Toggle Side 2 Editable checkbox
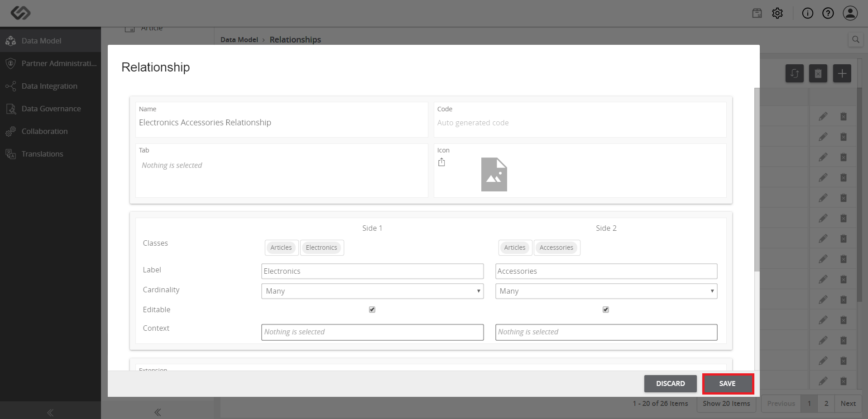Viewport: 868px width, 419px height. click(606, 309)
